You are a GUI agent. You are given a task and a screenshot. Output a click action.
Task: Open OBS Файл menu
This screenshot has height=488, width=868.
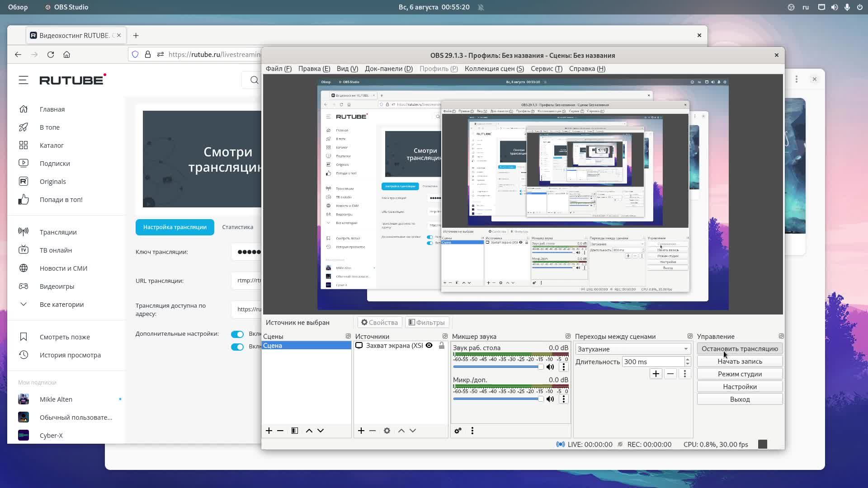[x=278, y=69]
